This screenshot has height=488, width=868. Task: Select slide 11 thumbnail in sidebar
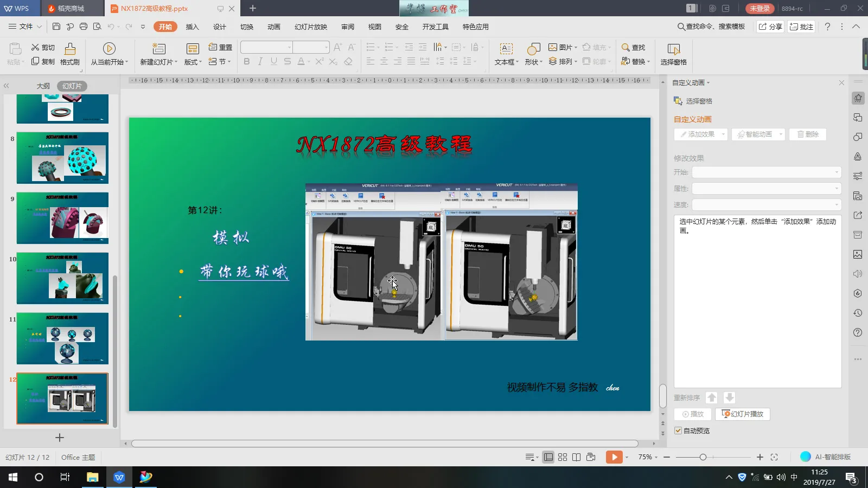62,338
